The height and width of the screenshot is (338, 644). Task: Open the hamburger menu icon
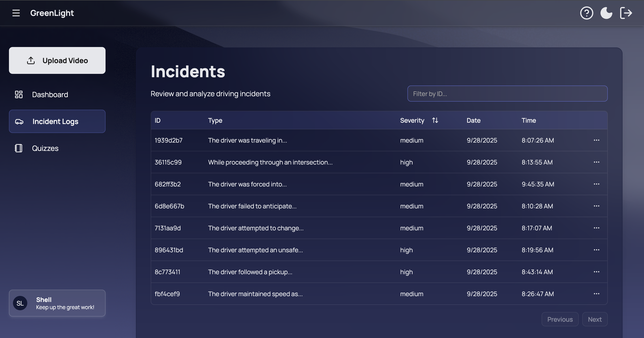click(x=16, y=13)
